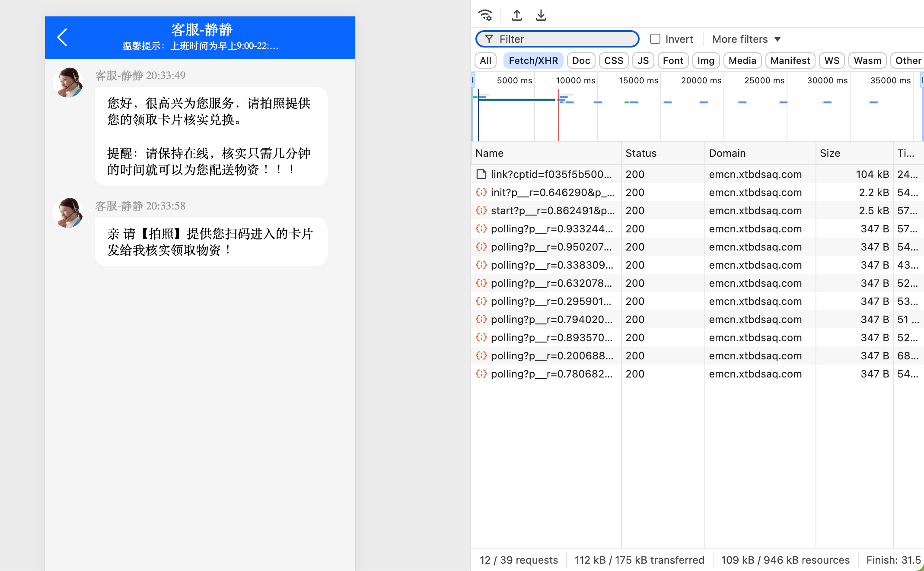
Task: Select the polling?p__r=0.200688 request
Action: [697, 355]
